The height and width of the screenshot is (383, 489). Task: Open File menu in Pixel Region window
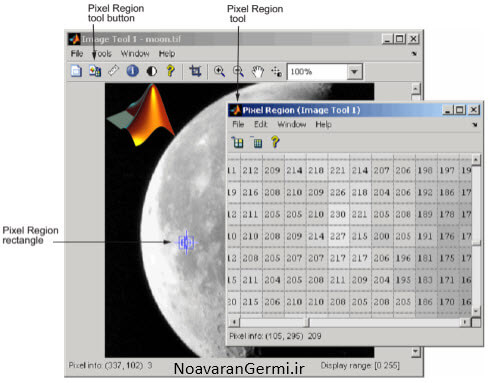pos(238,124)
